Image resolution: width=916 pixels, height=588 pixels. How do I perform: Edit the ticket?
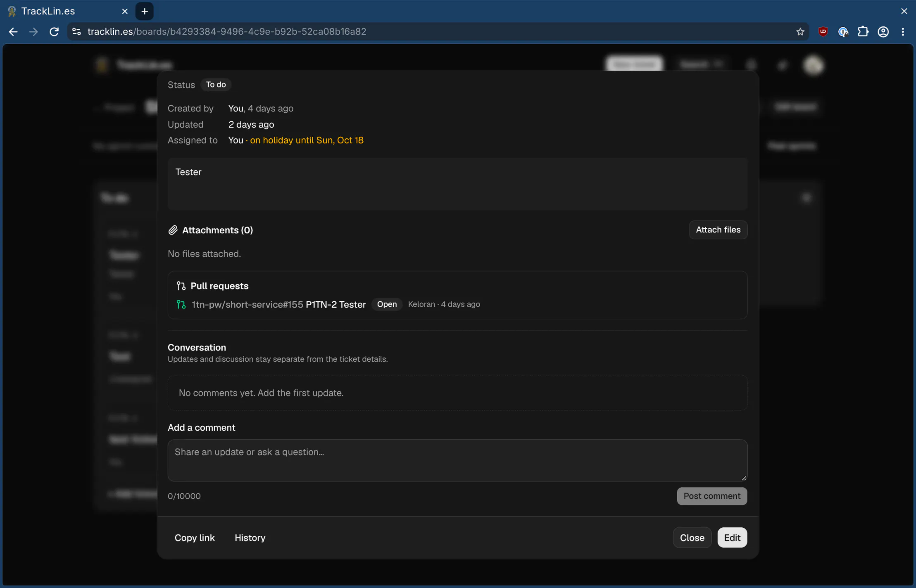[x=732, y=538]
